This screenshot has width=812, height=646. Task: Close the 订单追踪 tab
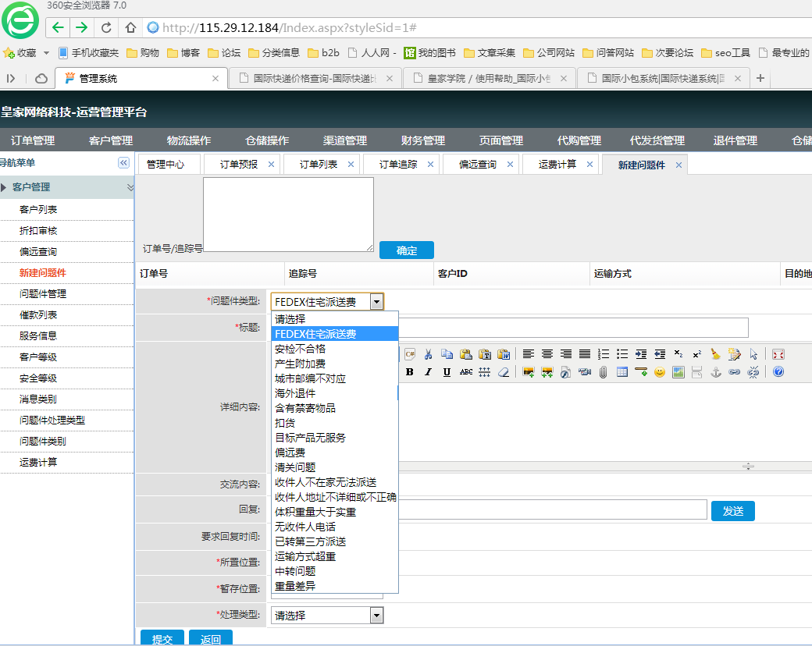coord(430,164)
